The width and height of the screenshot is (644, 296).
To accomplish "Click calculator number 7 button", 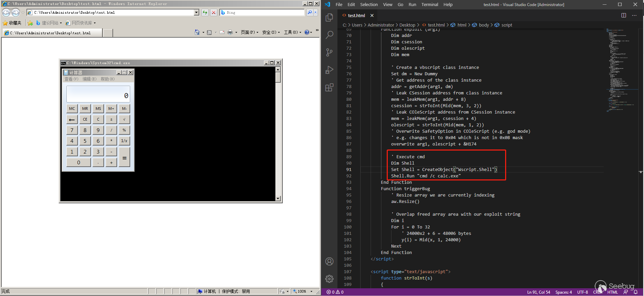I will click(x=72, y=130).
